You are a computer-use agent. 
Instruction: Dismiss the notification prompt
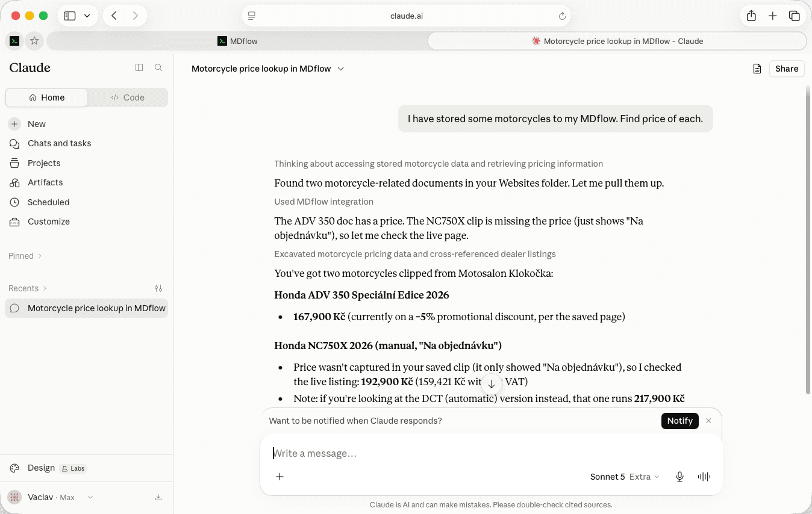coord(709,421)
